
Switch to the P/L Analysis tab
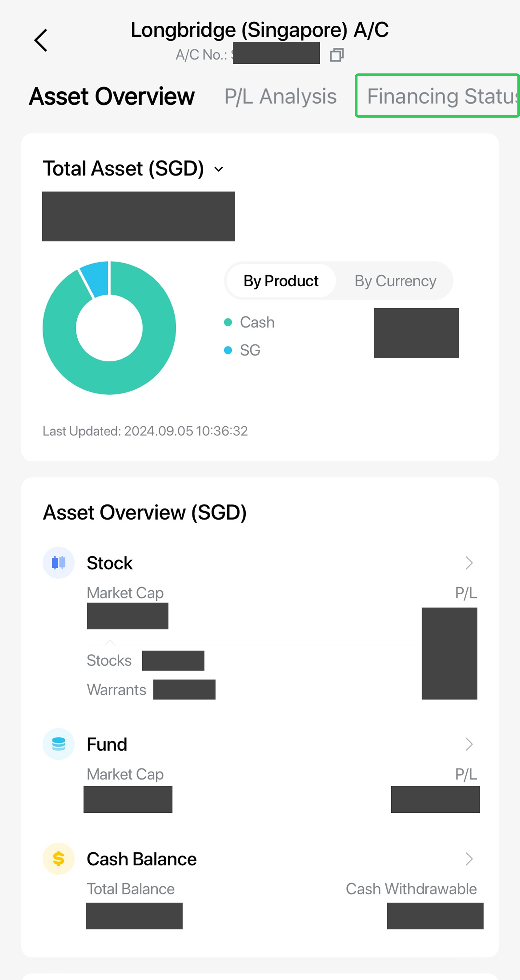tap(280, 96)
